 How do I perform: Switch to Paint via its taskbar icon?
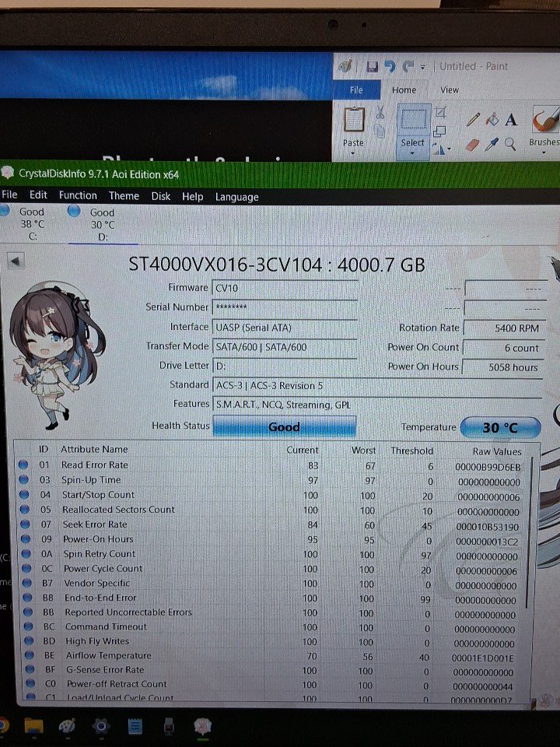click(67, 725)
